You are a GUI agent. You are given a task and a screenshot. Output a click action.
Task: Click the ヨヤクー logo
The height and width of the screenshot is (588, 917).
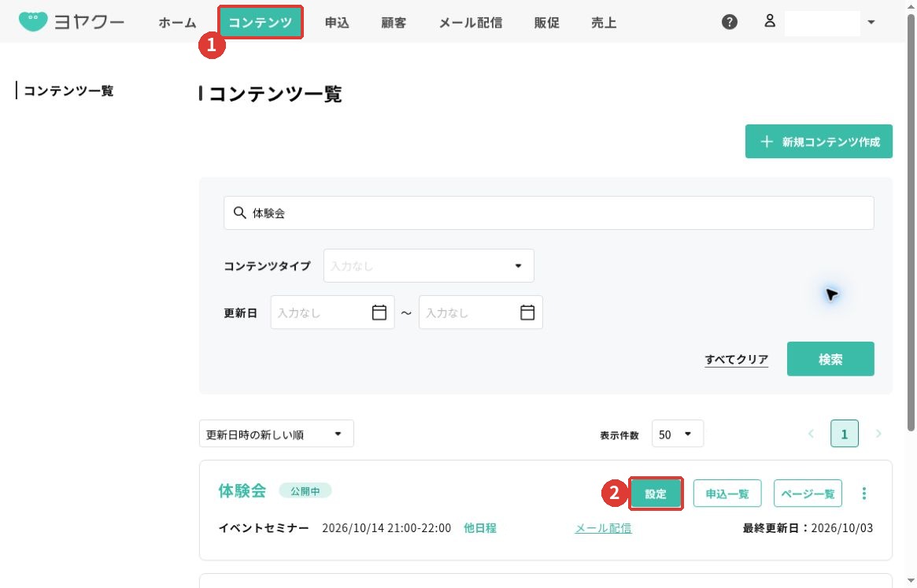(x=71, y=22)
